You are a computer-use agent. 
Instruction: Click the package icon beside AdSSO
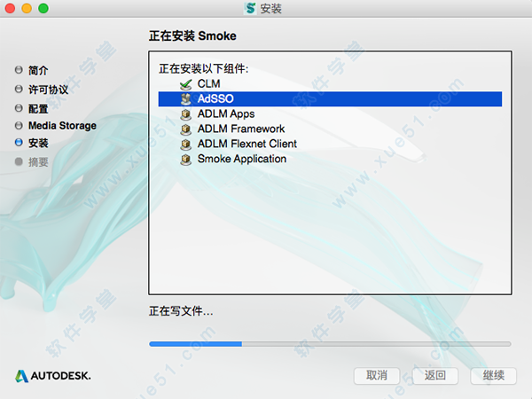click(x=185, y=98)
